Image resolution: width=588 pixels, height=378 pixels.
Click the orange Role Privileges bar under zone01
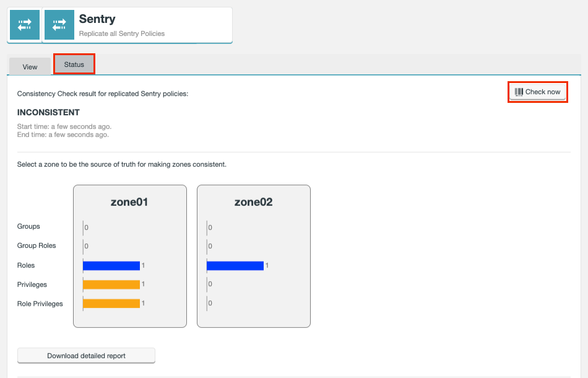[x=111, y=303]
